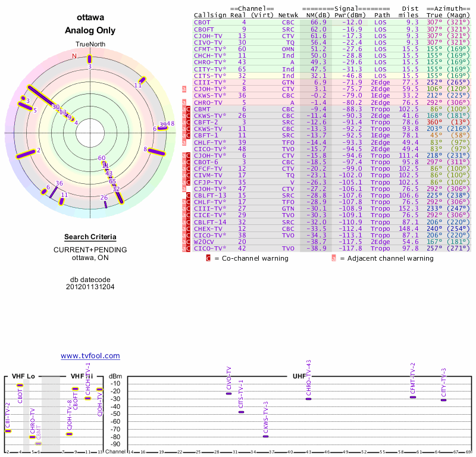Click the Callsign column header
476x457 pixels.
point(210,15)
